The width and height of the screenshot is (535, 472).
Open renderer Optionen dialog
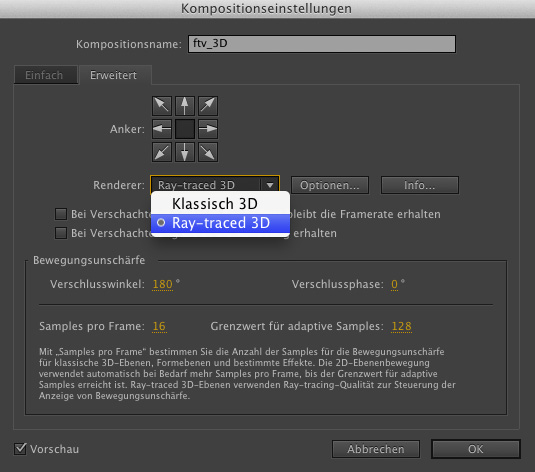pyautogui.click(x=330, y=185)
